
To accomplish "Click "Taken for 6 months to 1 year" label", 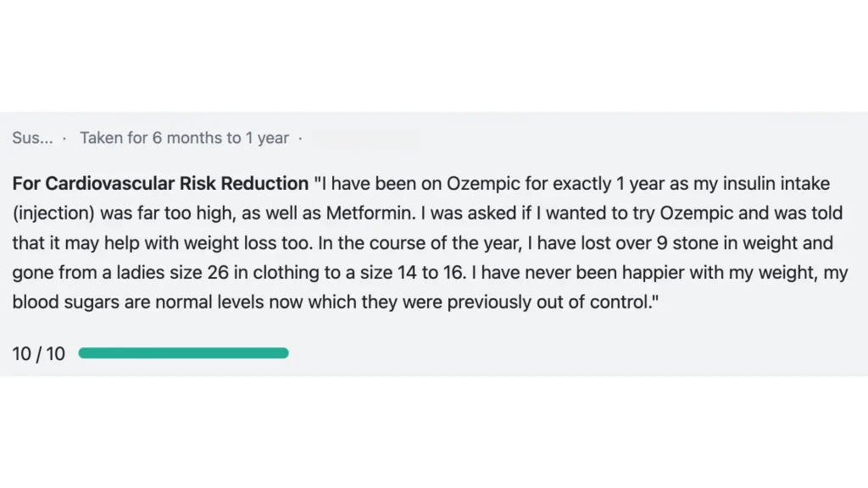I will pos(184,138).
